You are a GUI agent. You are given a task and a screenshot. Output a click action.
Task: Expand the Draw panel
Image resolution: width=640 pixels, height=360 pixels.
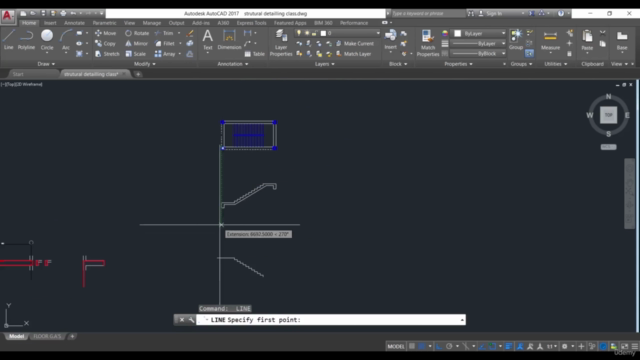coord(46,64)
